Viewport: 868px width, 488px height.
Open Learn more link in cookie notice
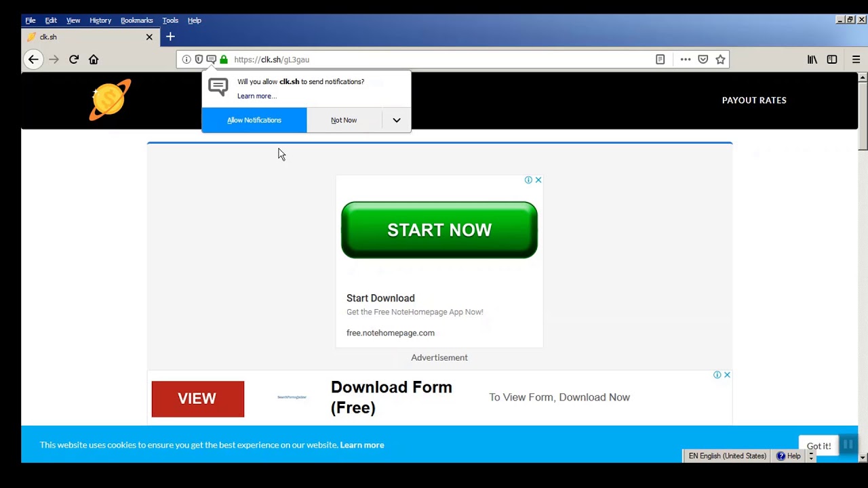pos(362,445)
